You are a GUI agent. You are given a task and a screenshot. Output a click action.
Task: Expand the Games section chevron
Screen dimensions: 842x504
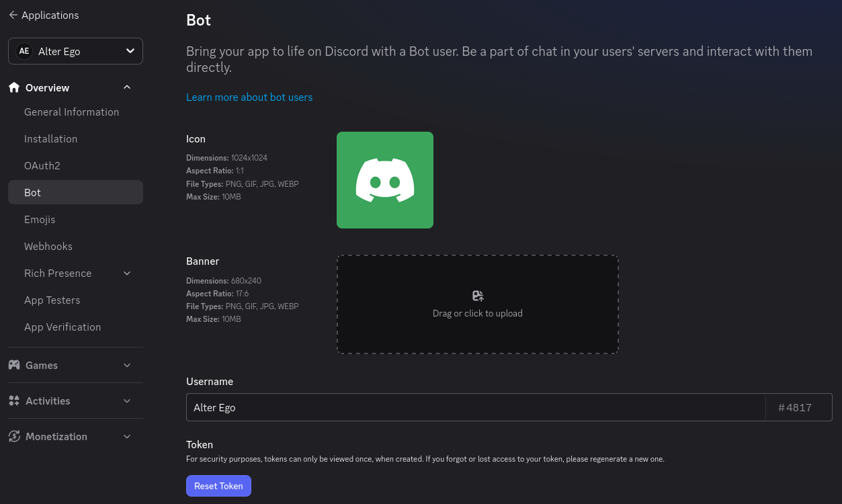(x=127, y=365)
